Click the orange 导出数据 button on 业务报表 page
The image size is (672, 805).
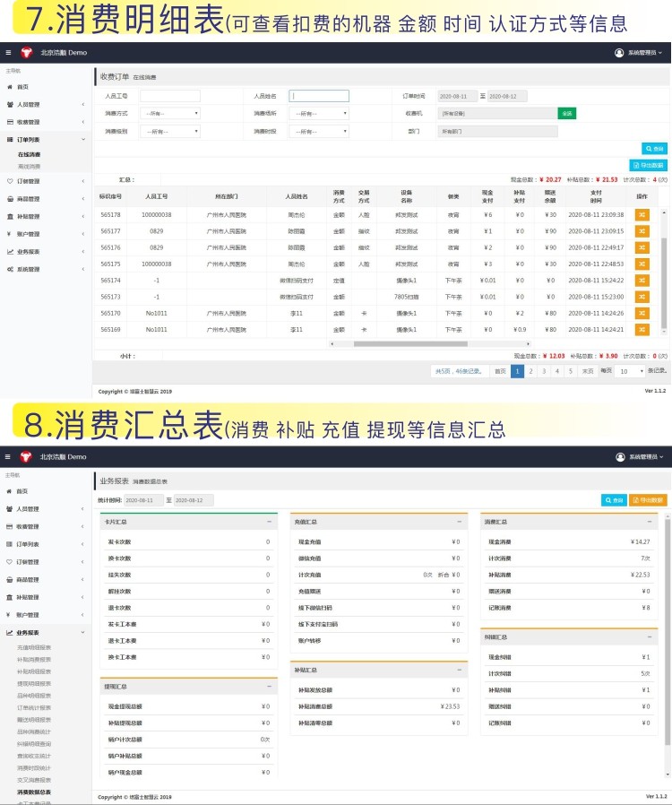648,500
